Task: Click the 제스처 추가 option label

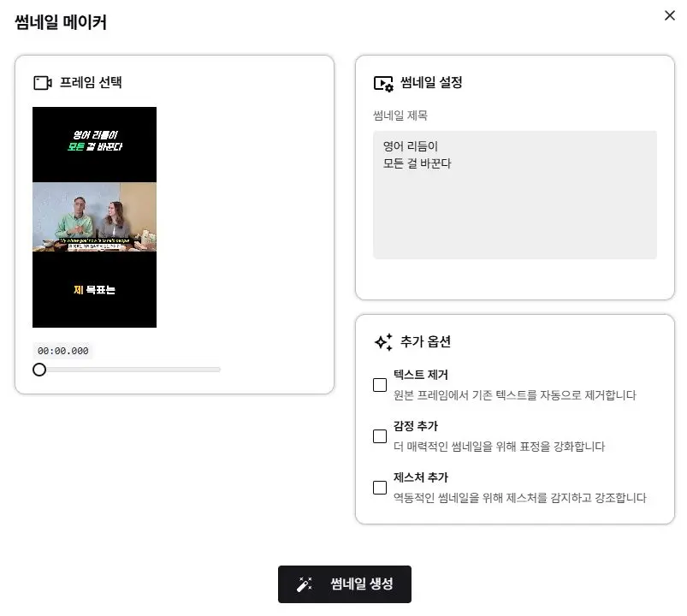Action: [421, 477]
